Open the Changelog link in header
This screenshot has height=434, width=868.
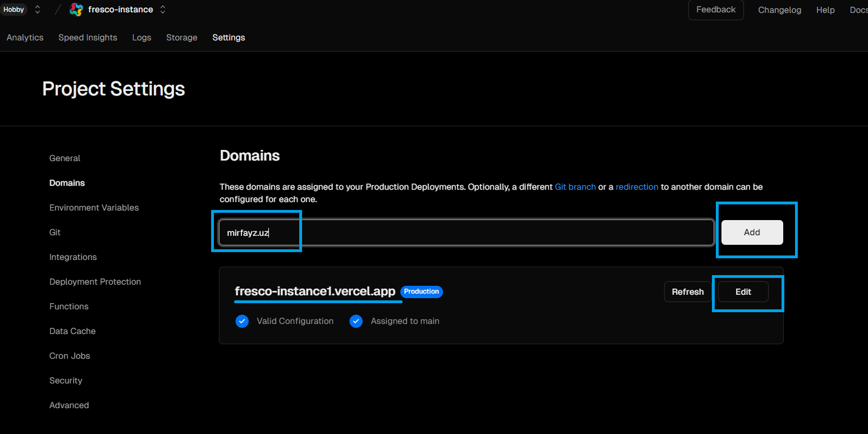click(x=779, y=10)
